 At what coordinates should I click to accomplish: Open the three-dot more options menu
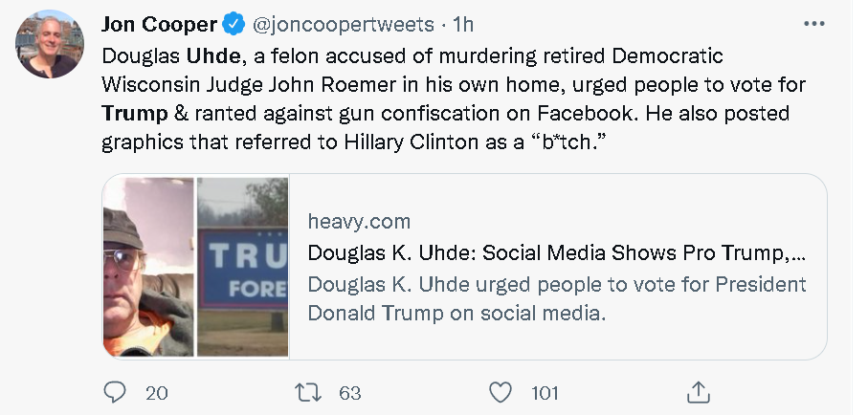[814, 24]
